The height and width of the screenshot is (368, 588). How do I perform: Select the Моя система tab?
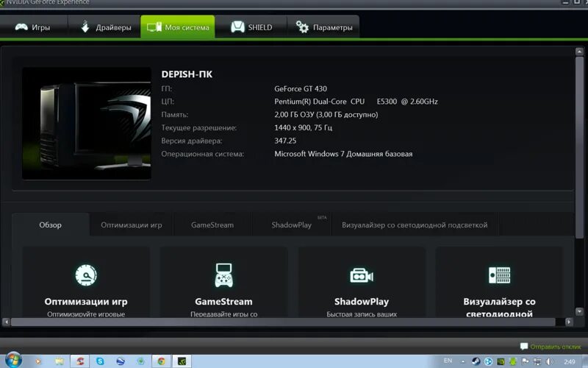[178, 27]
